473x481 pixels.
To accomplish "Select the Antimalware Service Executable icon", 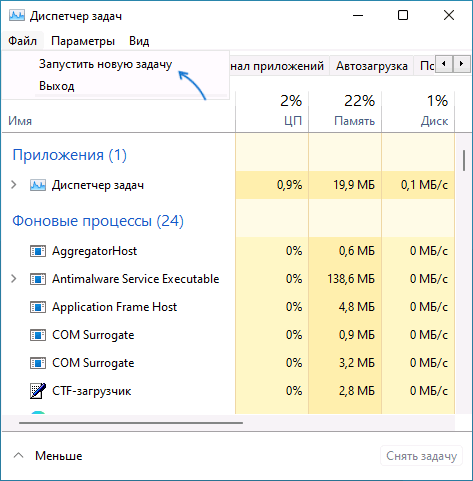I will click(x=38, y=279).
